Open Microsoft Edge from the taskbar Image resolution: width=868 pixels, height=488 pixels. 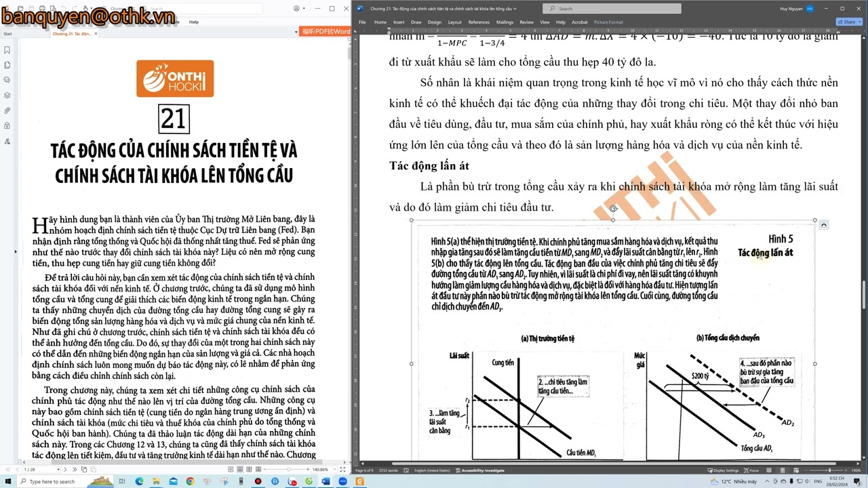139,481
